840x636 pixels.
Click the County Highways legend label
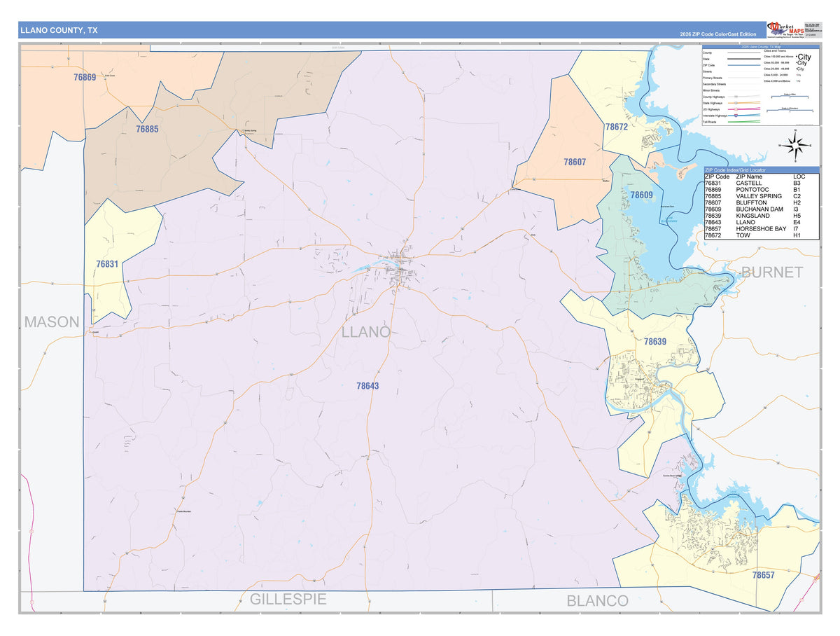coord(713,97)
